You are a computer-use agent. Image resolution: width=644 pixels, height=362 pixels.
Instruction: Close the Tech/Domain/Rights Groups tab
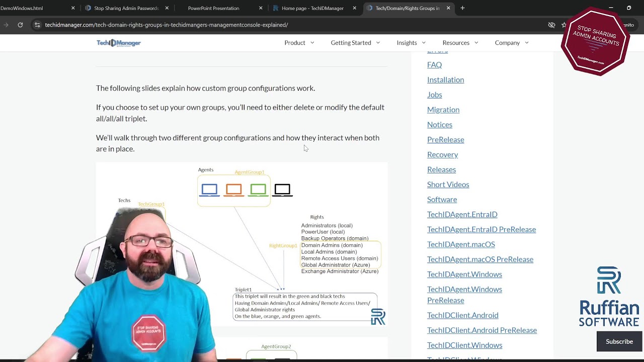tap(448, 8)
